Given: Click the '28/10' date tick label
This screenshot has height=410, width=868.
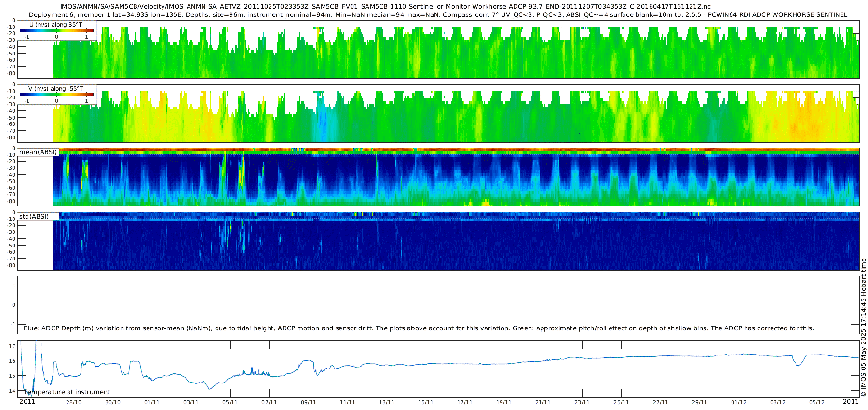Looking at the screenshot, I should tap(74, 402).
